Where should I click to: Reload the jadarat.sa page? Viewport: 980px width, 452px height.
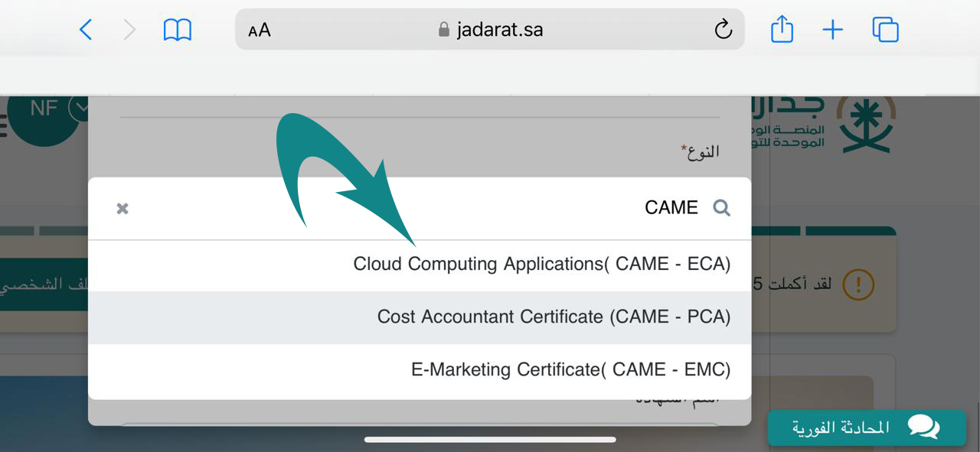723,30
